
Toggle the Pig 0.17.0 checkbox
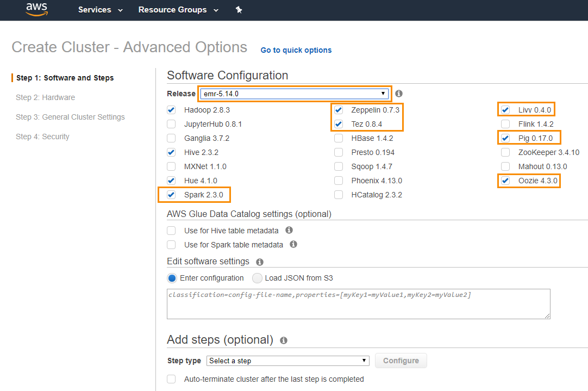point(505,138)
